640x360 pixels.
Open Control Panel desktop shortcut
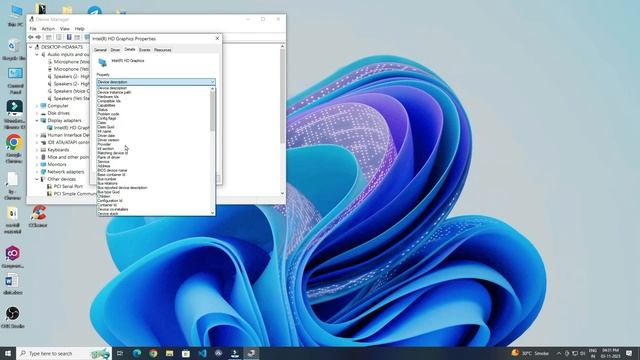(15, 81)
